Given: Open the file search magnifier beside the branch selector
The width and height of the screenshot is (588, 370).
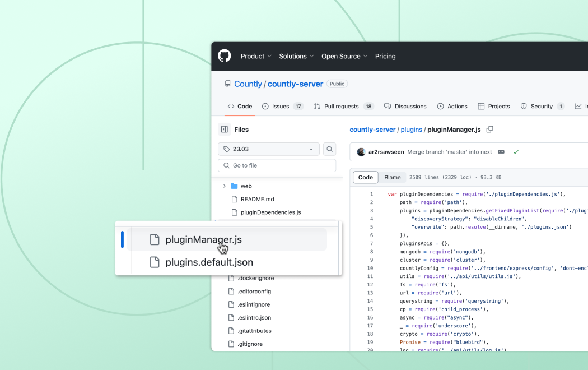Looking at the screenshot, I should tap(329, 149).
